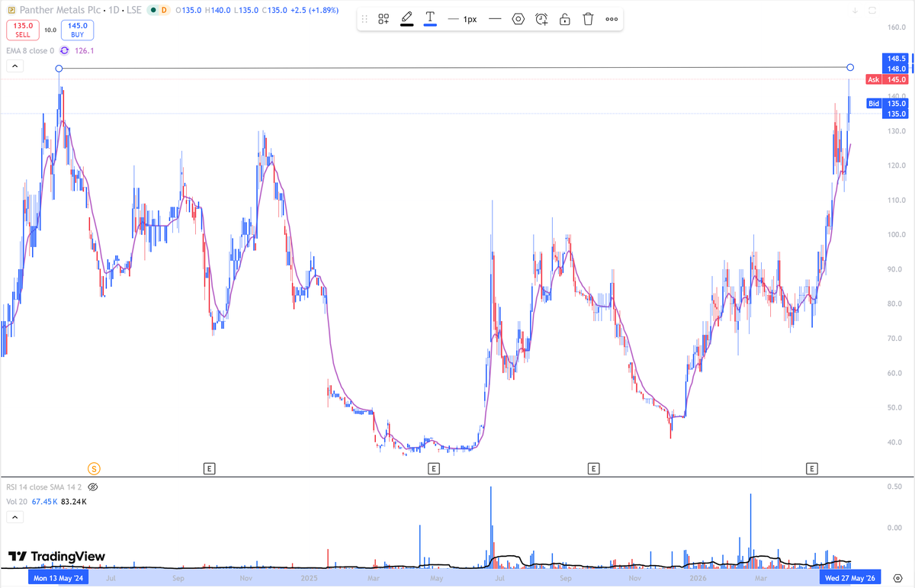
Task: Open the TradingView logo link
Action: click(x=57, y=557)
